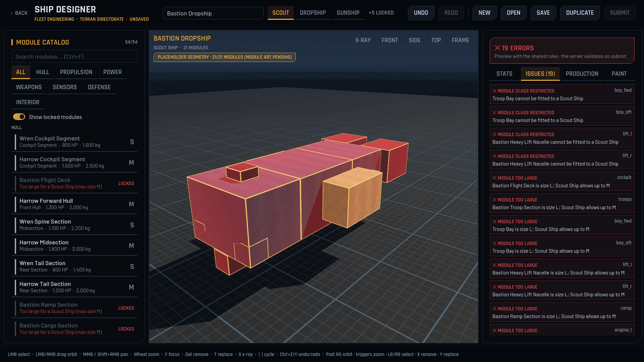Click the ship name field Bastion Dropship
The image size is (644, 362).
point(213,13)
